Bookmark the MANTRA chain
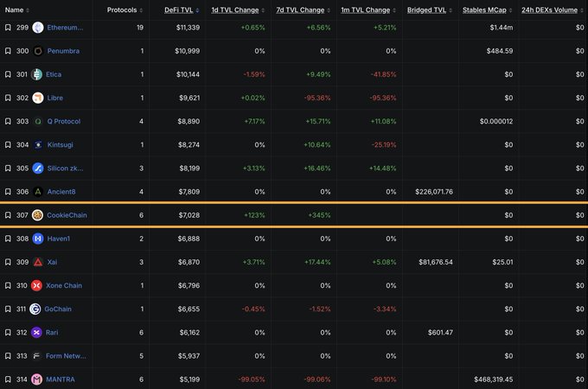 (x=8, y=379)
